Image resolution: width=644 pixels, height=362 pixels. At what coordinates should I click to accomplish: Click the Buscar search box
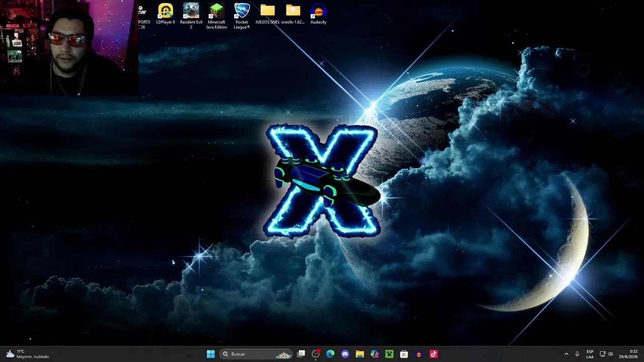257,354
